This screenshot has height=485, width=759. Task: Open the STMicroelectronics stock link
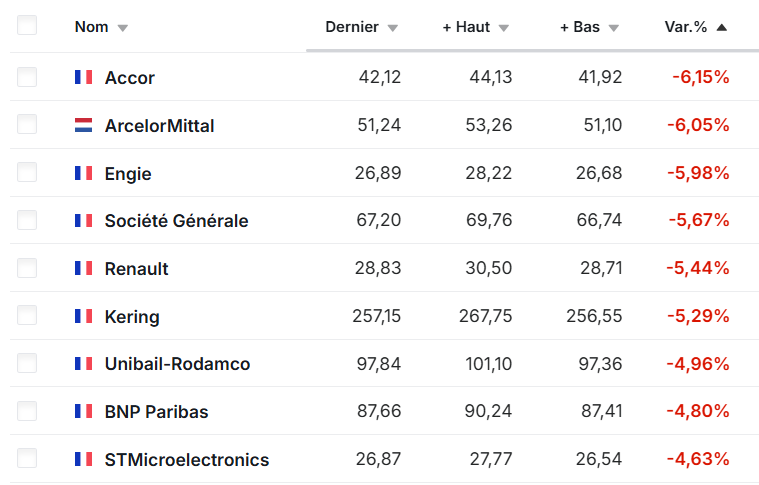click(x=187, y=459)
